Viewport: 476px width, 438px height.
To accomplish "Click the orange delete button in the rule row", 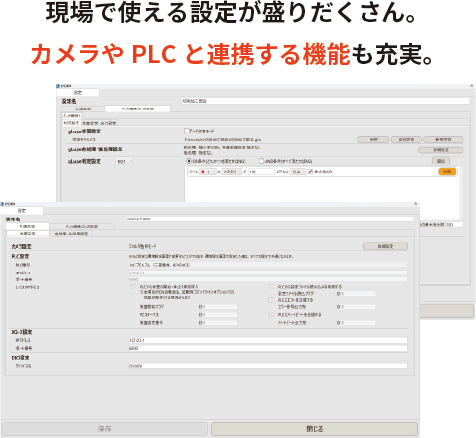I will [447, 172].
